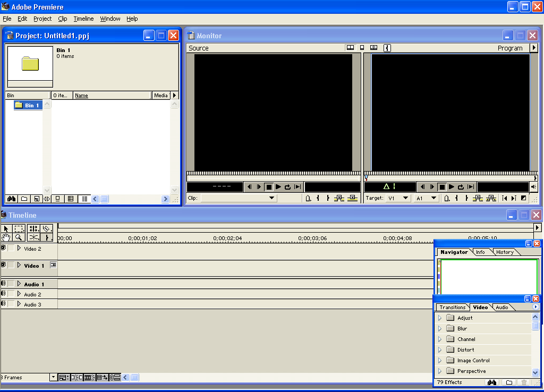
Task: Switch Monitor to Dual View
Action: (351, 48)
